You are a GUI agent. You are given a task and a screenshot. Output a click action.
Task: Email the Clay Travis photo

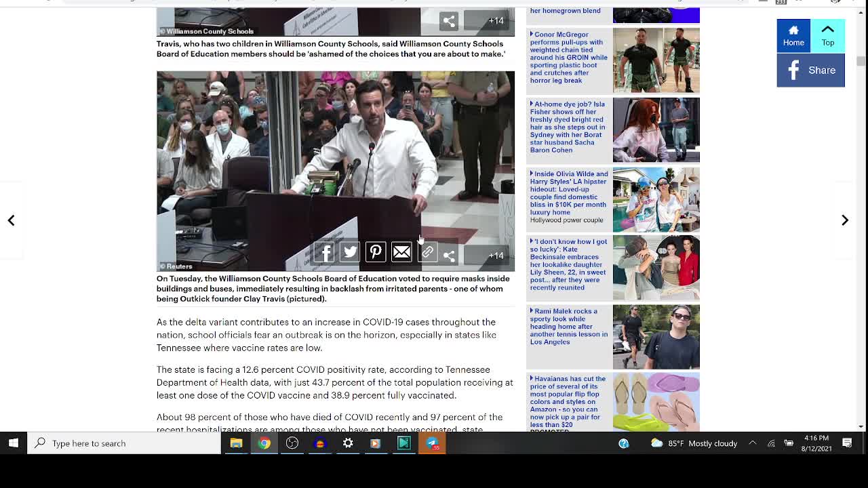click(401, 252)
